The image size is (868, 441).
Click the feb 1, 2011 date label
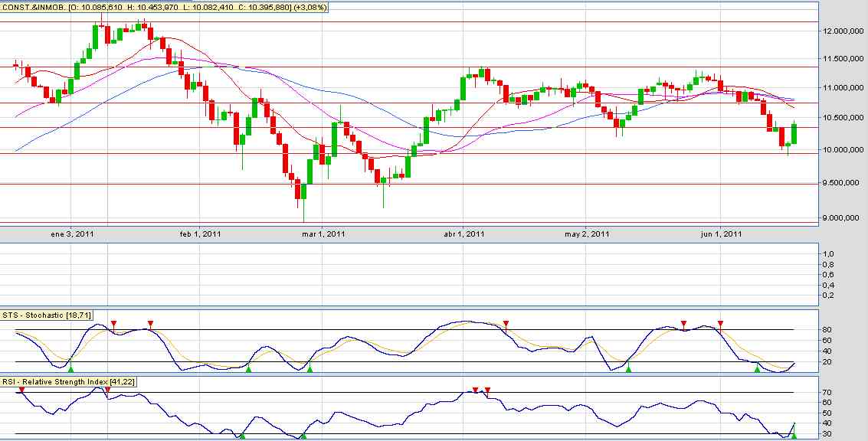[200, 234]
